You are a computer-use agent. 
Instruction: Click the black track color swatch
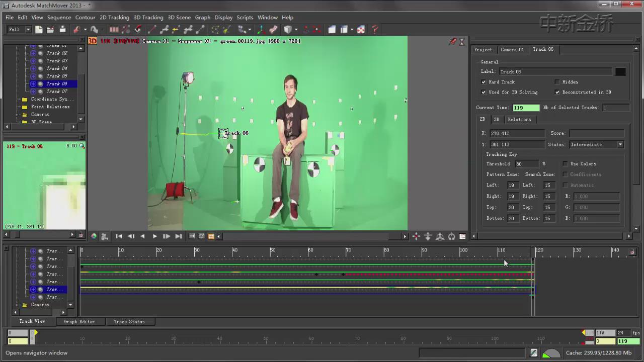[620, 72]
